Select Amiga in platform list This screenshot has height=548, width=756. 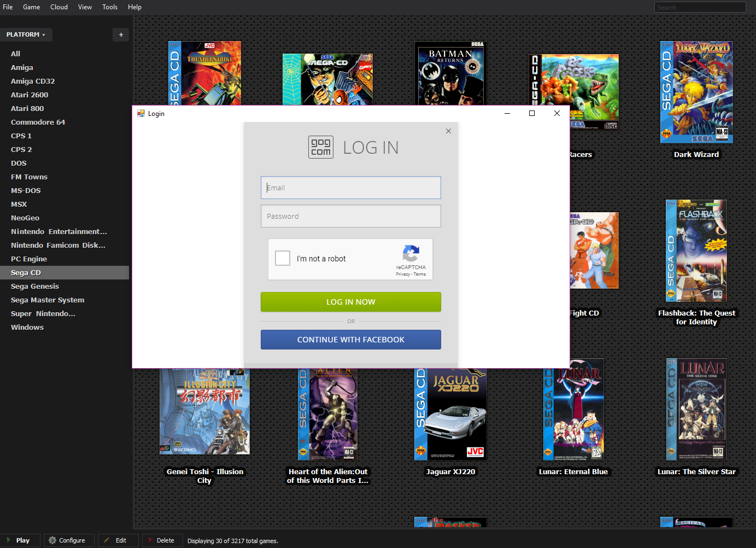pos(65,67)
